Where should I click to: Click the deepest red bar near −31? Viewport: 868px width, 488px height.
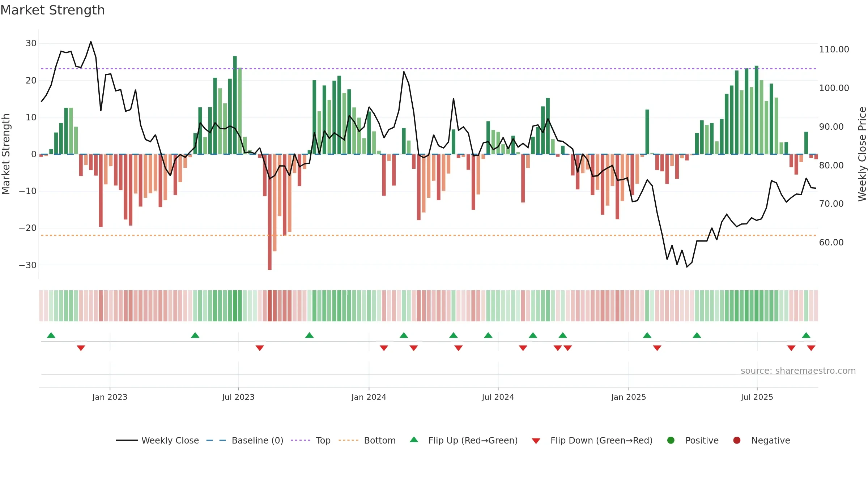coord(269,212)
